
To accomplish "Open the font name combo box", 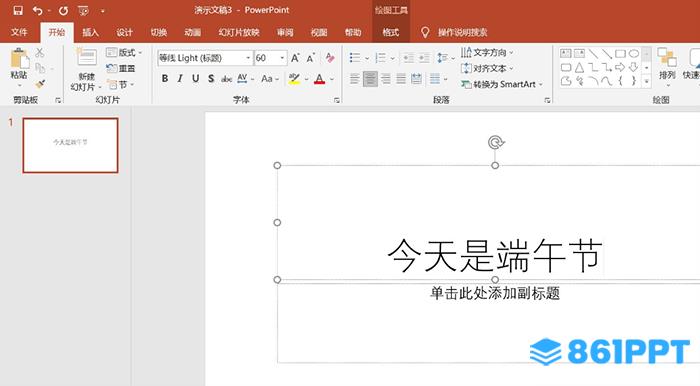I will click(205, 58).
